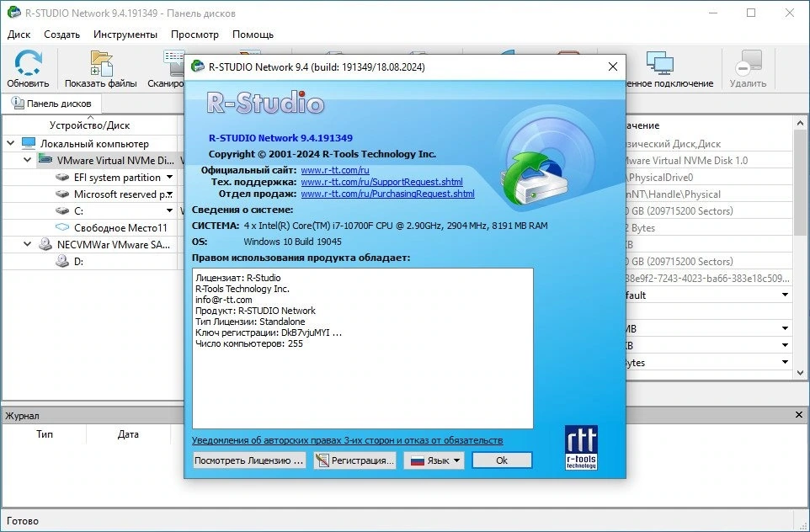Maximize the R-STUDIO main window
Viewport: 810px width, 532px height.
(x=751, y=13)
